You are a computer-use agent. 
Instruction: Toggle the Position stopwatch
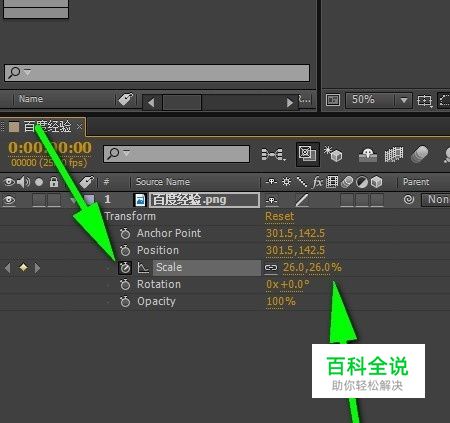(x=125, y=250)
